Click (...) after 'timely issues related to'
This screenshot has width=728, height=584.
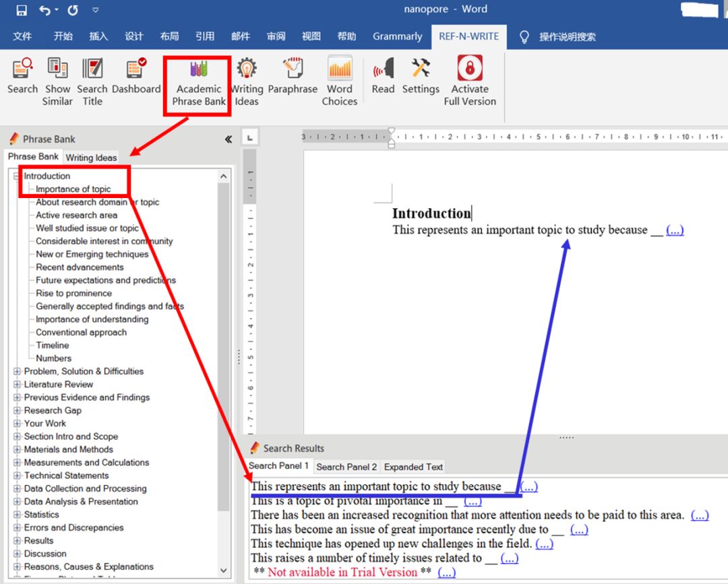(510, 558)
